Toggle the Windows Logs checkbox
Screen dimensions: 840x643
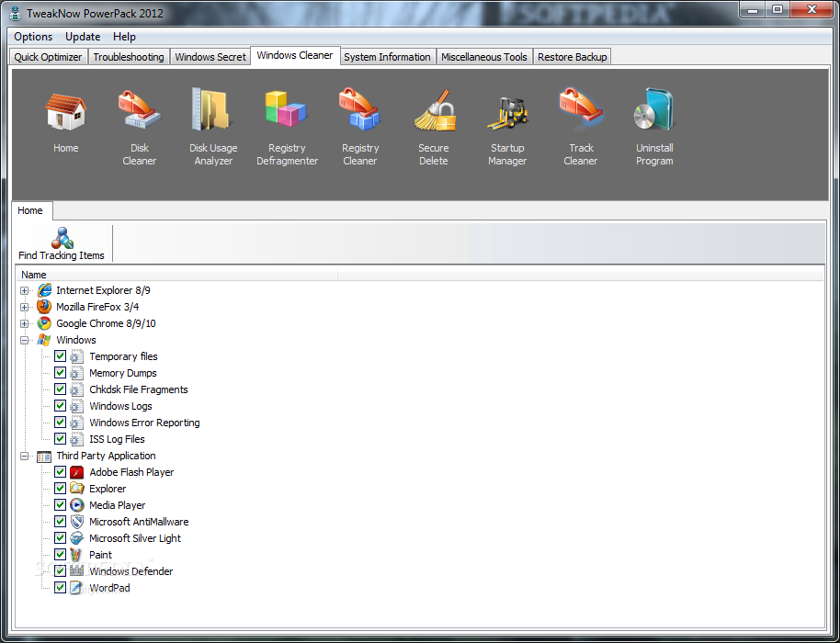(60, 406)
